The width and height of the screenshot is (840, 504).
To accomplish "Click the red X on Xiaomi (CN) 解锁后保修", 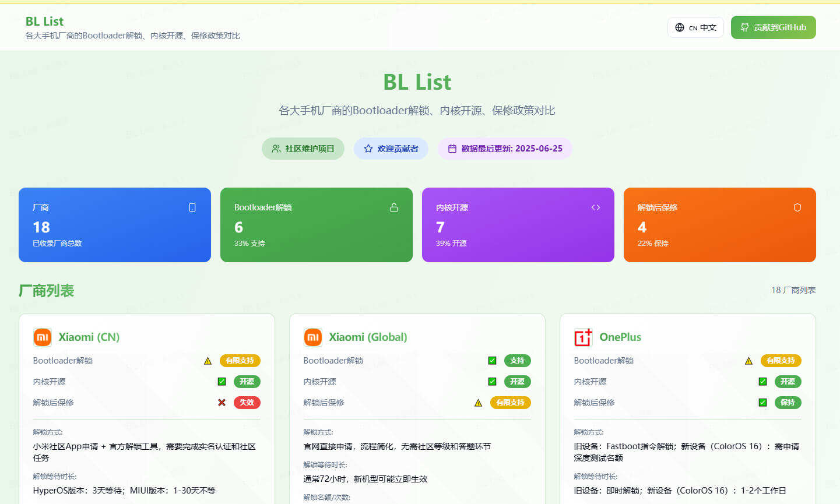I will coord(222,402).
